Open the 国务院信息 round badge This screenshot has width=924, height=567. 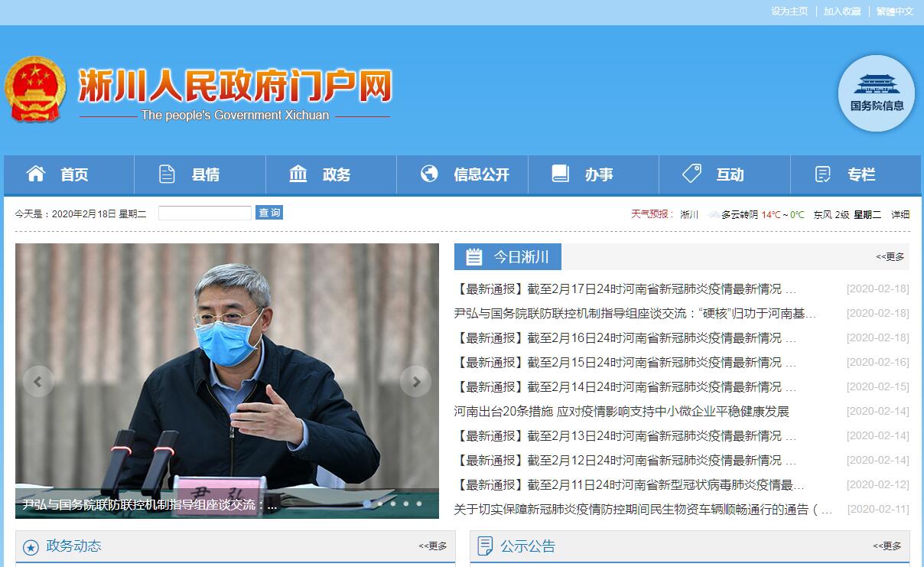(x=877, y=93)
